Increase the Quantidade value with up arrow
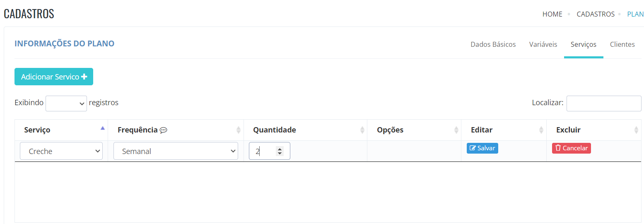The image size is (644, 224). click(280, 149)
